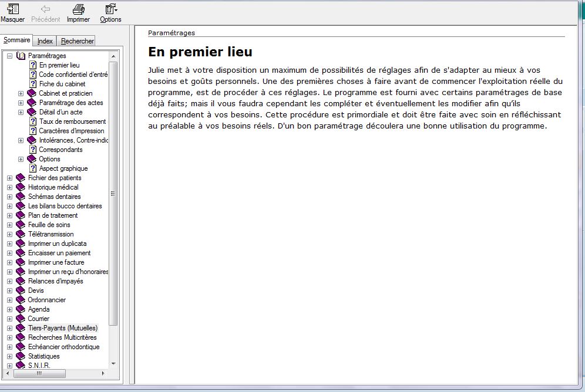Click the question-mark page icon for Fiche du cabinet
This screenshot has width=585, height=392.
33,84
